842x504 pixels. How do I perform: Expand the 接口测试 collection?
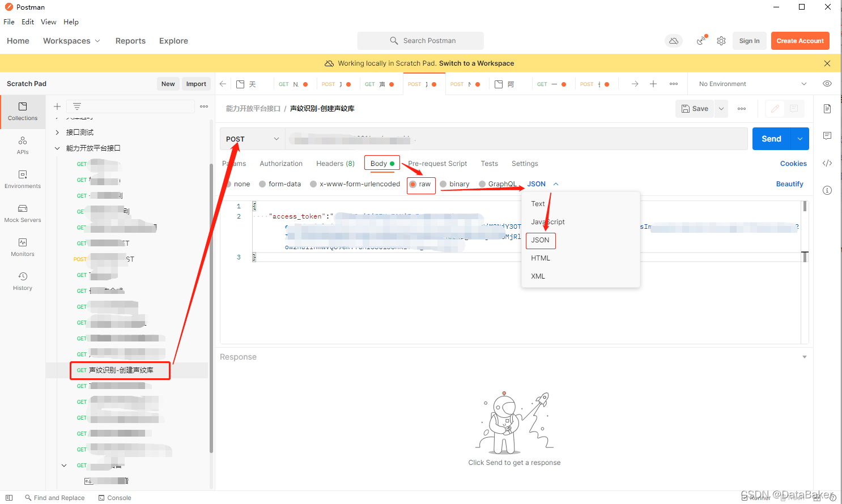[x=57, y=133]
